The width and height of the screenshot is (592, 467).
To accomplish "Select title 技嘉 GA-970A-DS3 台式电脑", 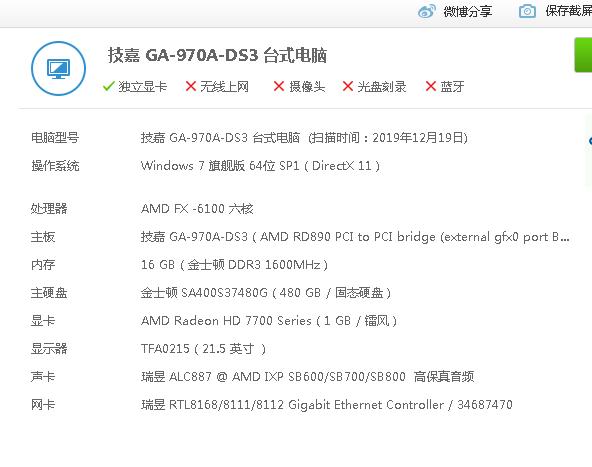I will pyautogui.click(x=217, y=55).
